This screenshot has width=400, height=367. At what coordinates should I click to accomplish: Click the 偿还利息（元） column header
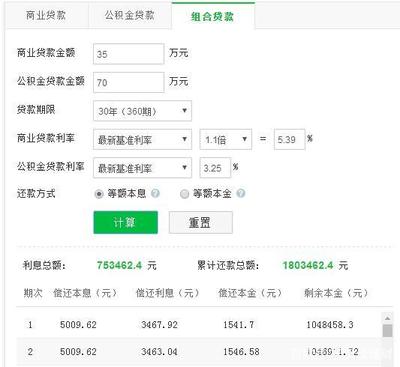pos(168,293)
